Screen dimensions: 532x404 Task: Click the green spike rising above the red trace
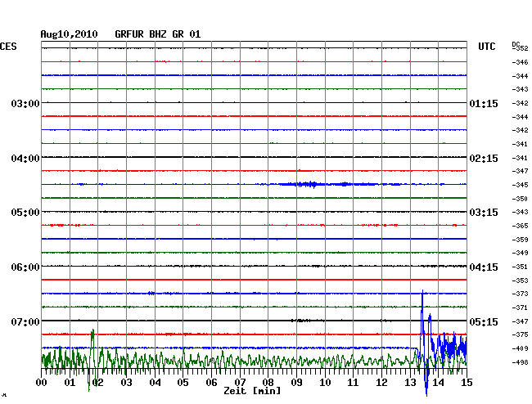[92, 339]
